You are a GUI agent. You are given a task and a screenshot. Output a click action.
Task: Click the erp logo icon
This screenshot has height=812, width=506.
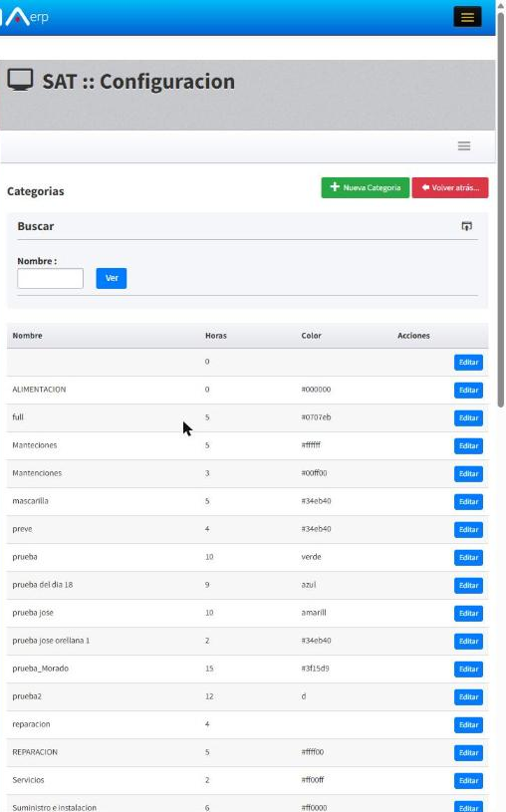click(25, 17)
